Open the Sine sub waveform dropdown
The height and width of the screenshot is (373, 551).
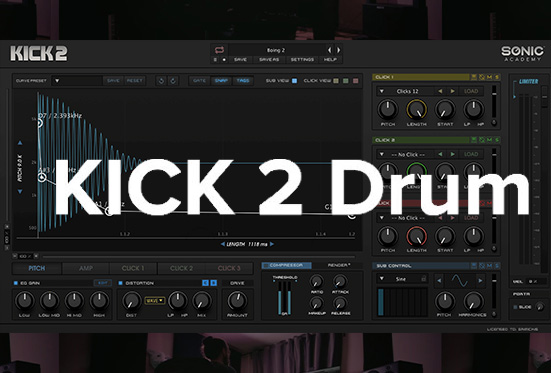point(382,279)
